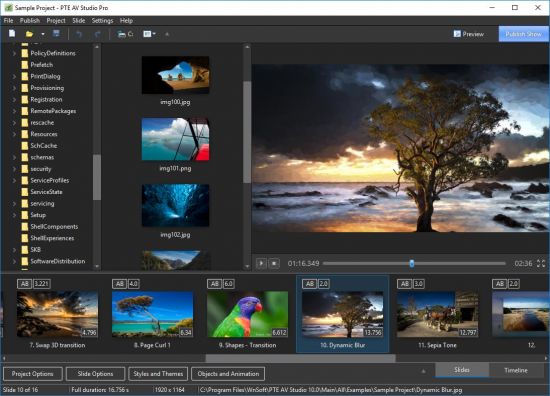Open a project with the yellow folder icon
550x396 pixels.
(29, 34)
